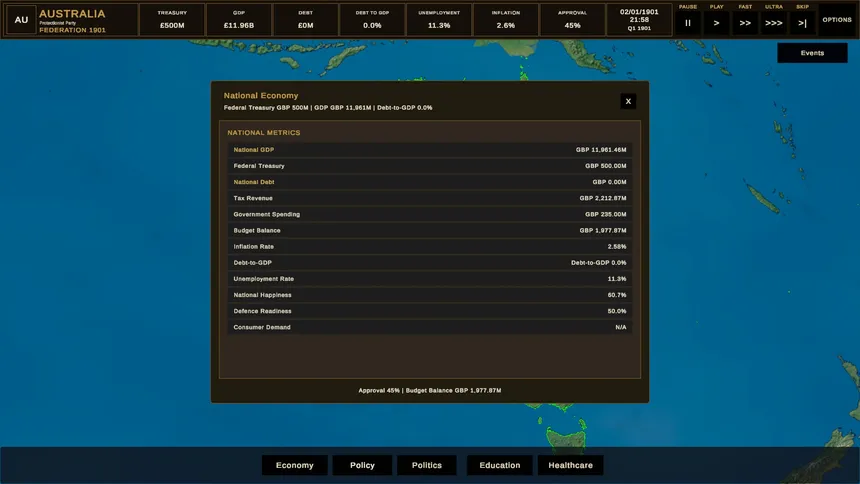Select the Federal Treasury row

(x=429, y=166)
